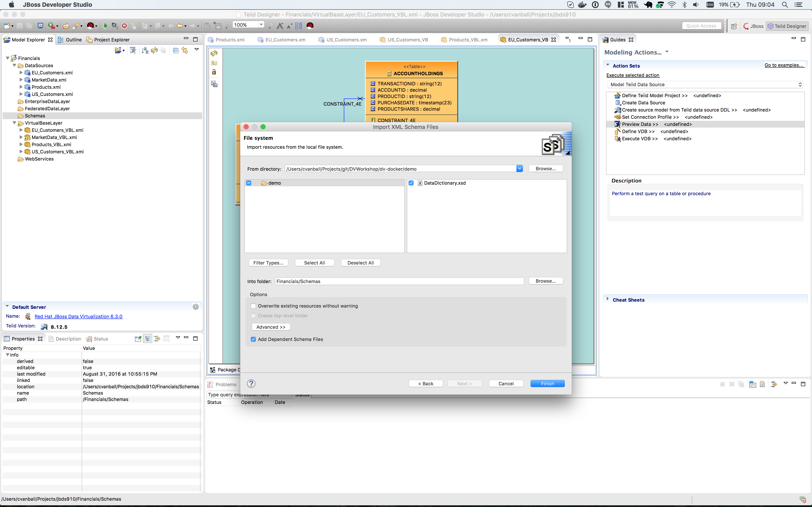
Task: Uncheck Add Dependent Schema Files
Action: pyautogui.click(x=253, y=339)
